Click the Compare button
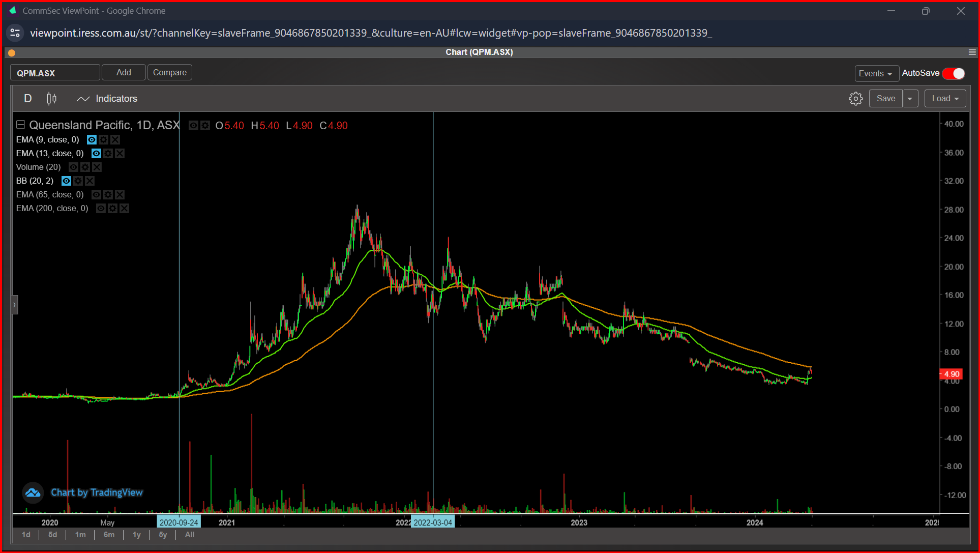Image resolution: width=980 pixels, height=553 pixels. 170,72
